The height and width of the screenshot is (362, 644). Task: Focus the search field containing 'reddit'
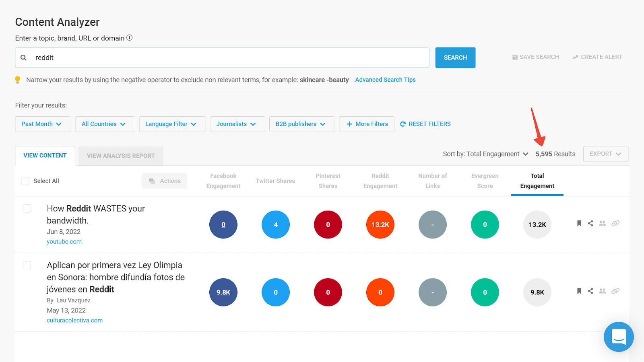tap(222, 58)
